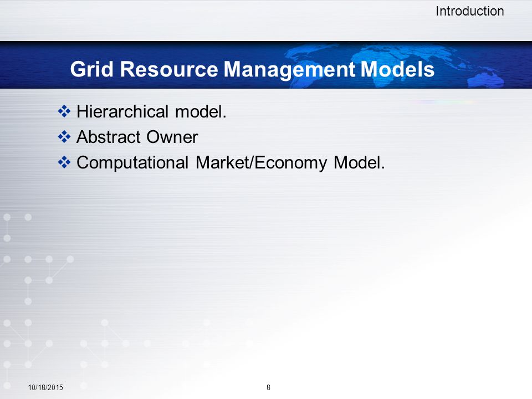Click the diamond bullet beside 'Computational Market/Economy Model.'
The width and height of the screenshot is (532, 399).
tap(64, 162)
